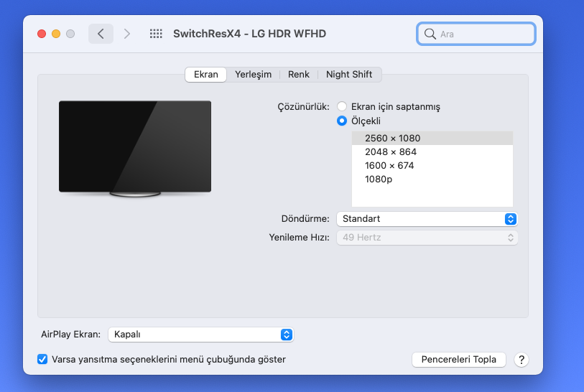This screenshot has width=584, height=392.
Task: Select the Ekran tab
Action: (x=205, y=75)
